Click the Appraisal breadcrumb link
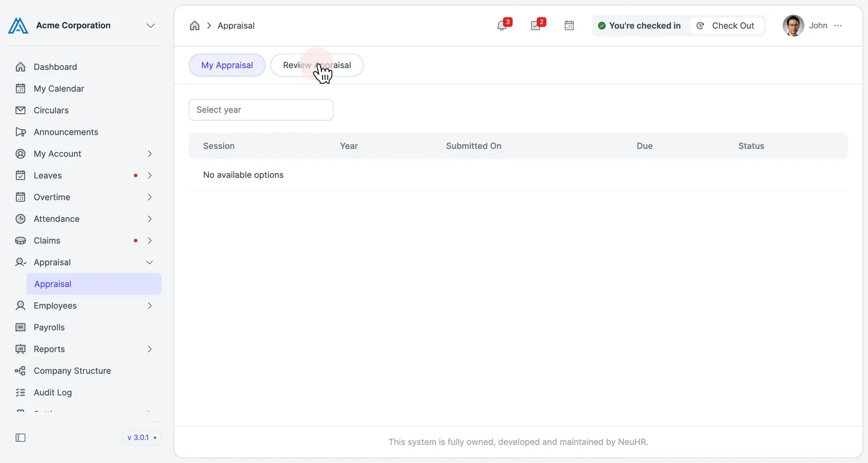This screenshot has width=868, height=463. click(x=236, y=25)
